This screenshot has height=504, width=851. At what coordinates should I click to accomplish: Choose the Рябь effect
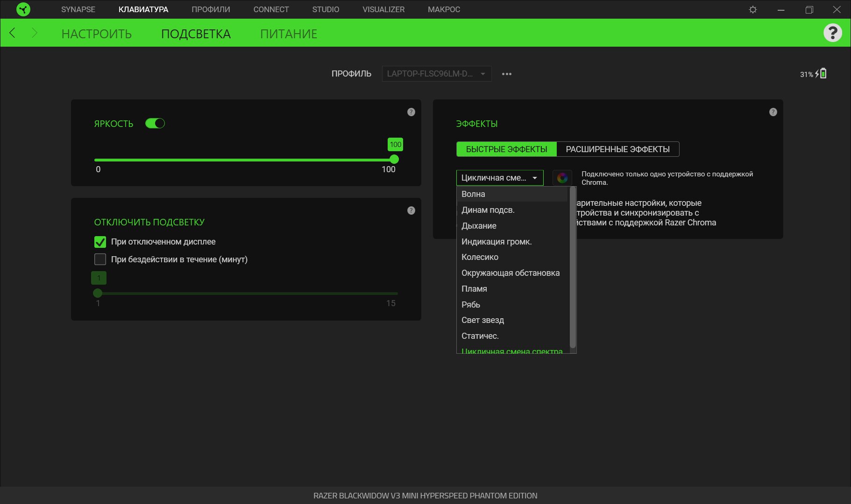512,305
